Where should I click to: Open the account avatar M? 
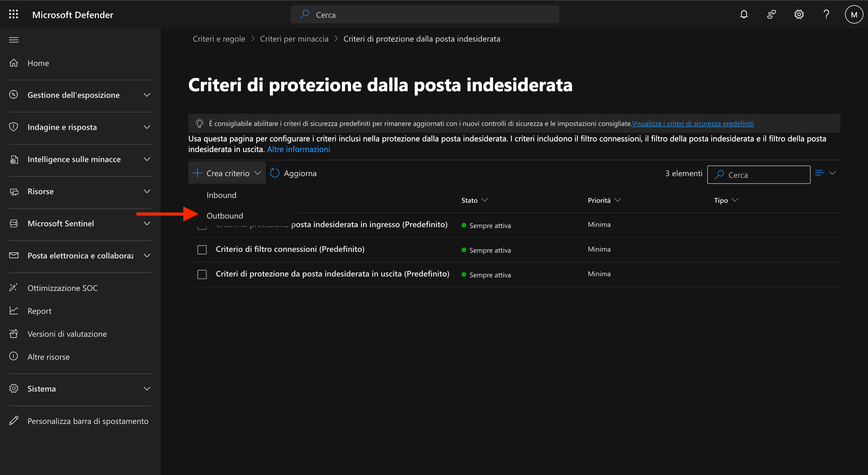point(854,14)
